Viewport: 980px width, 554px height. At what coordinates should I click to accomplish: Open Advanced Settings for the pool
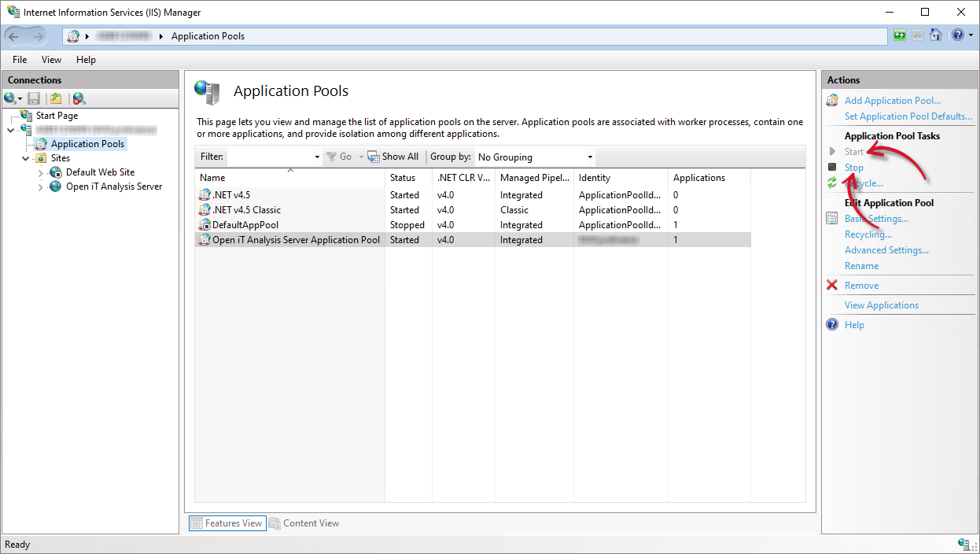(886, 249)
